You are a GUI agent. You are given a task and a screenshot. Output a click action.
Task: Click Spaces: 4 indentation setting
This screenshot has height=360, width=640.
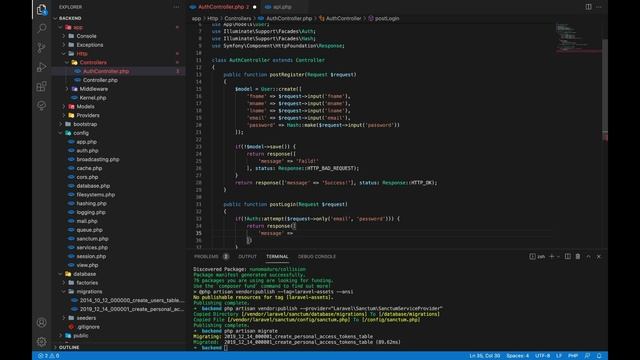pyautogui.click(x=518, y=356)
